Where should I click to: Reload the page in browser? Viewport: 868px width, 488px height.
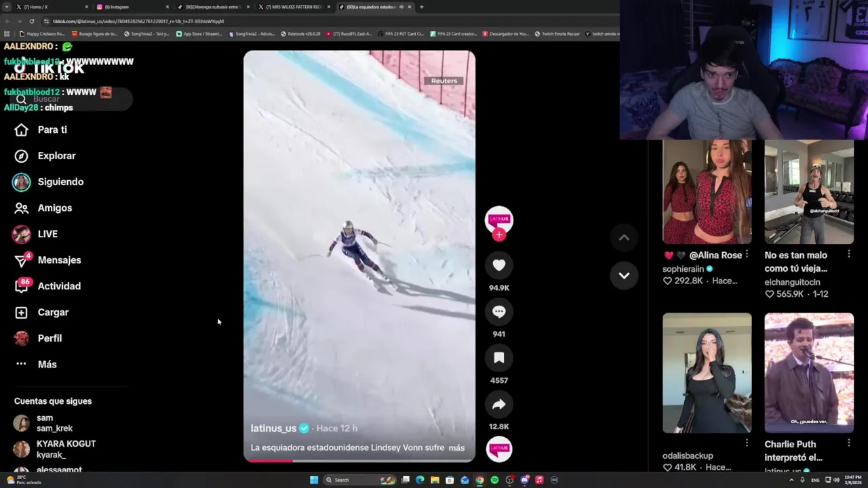point(31,21)
